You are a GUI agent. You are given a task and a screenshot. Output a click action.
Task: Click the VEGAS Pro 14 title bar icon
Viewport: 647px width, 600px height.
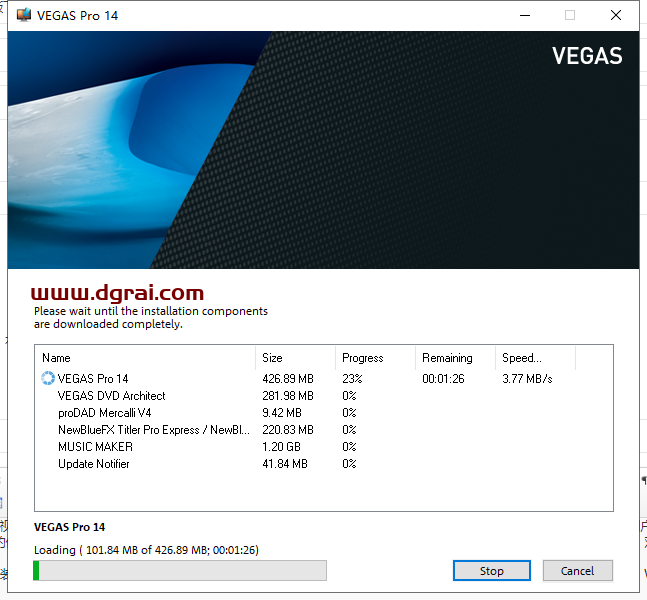[x=24, y=15]
